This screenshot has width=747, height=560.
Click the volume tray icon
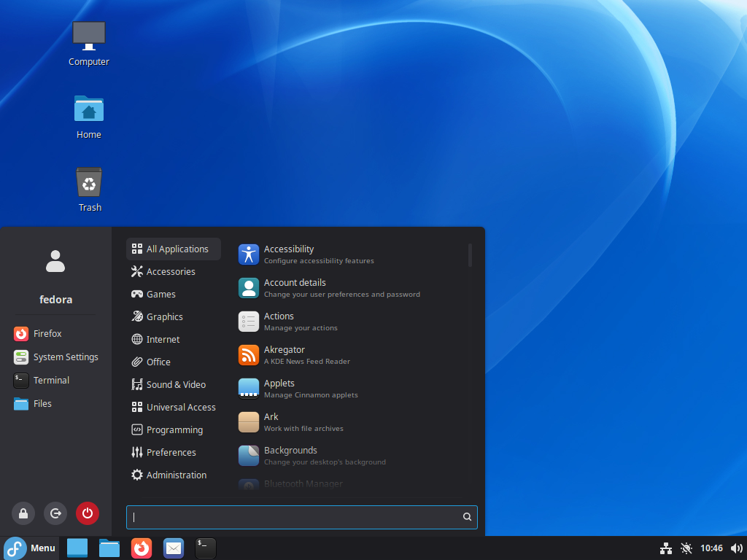[x=737, y=548]
